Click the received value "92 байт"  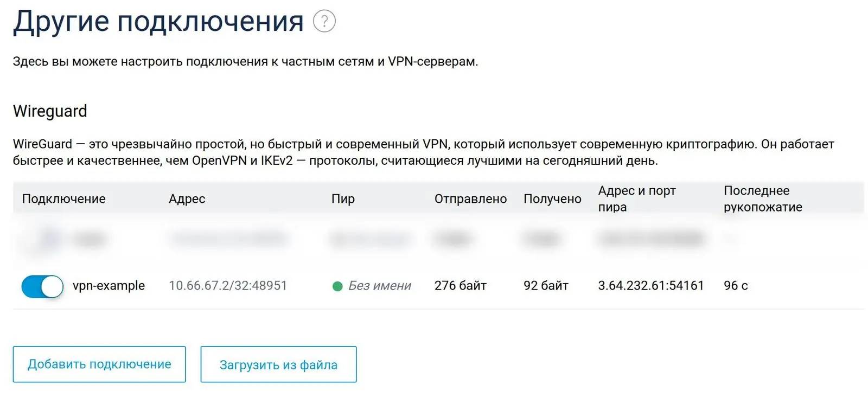point(546,286)
